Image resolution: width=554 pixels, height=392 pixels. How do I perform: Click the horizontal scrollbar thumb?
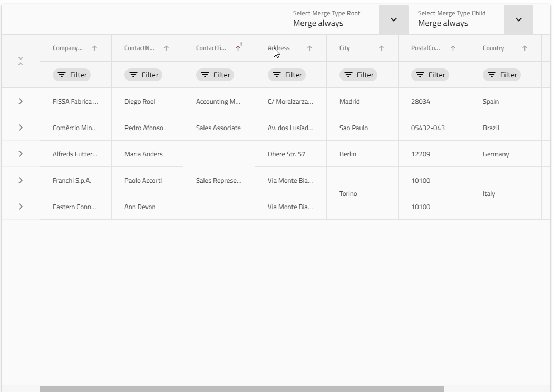click(x=241, y=389)
